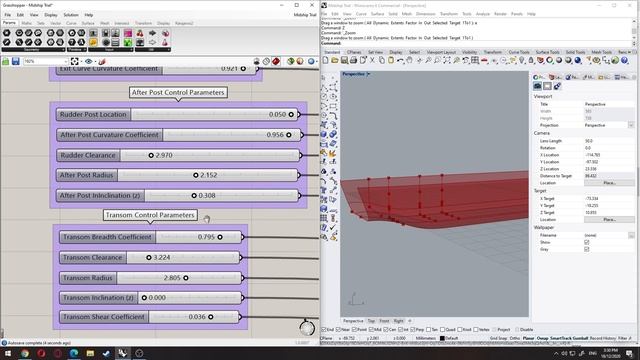The height and width of the screenshot is (360, 640).
Task: Click the blue sphere preview quality icon
Action: 311,61
